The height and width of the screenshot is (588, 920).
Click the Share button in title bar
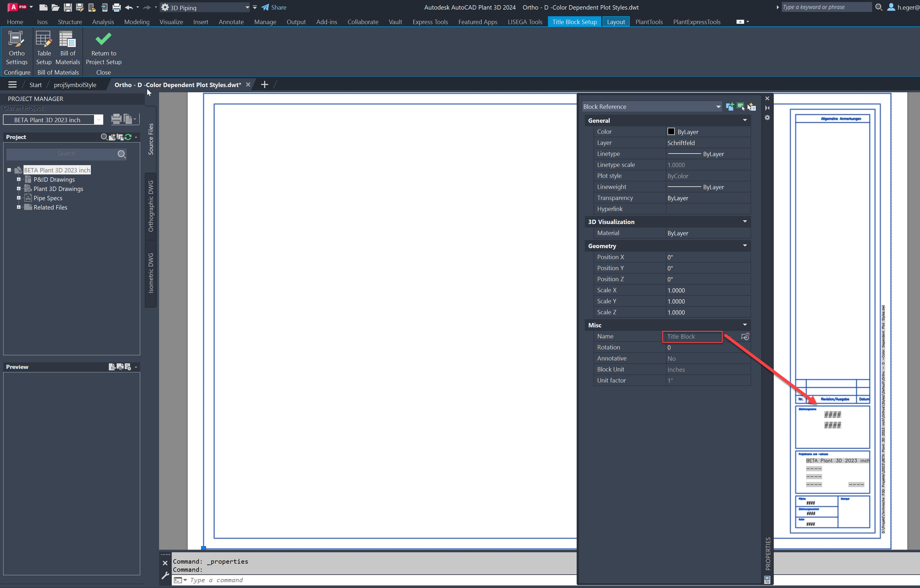click(x=274, y=7)
